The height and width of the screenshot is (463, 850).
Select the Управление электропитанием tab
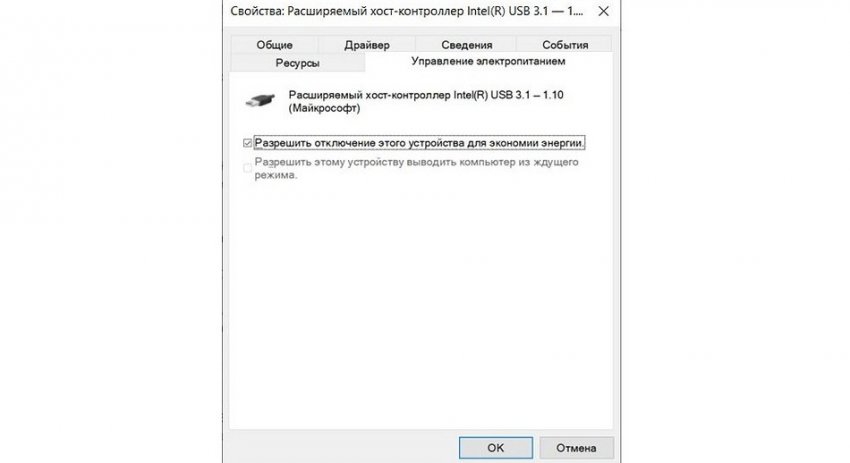(488, 61)
